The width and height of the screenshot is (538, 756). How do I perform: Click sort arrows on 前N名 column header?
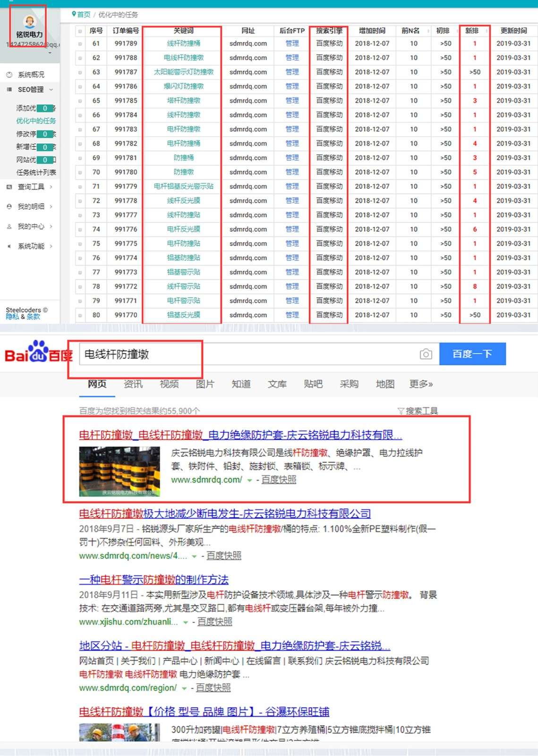pos(428,31)
